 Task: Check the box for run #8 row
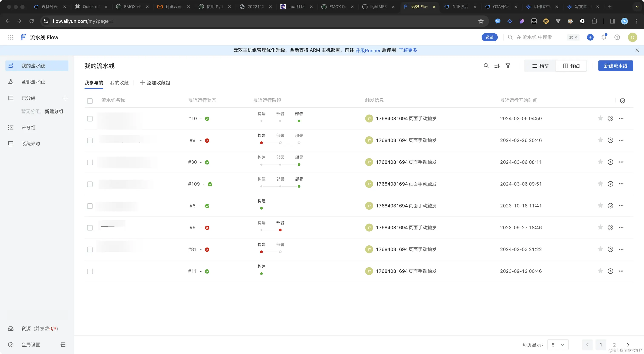pos(90,141)
